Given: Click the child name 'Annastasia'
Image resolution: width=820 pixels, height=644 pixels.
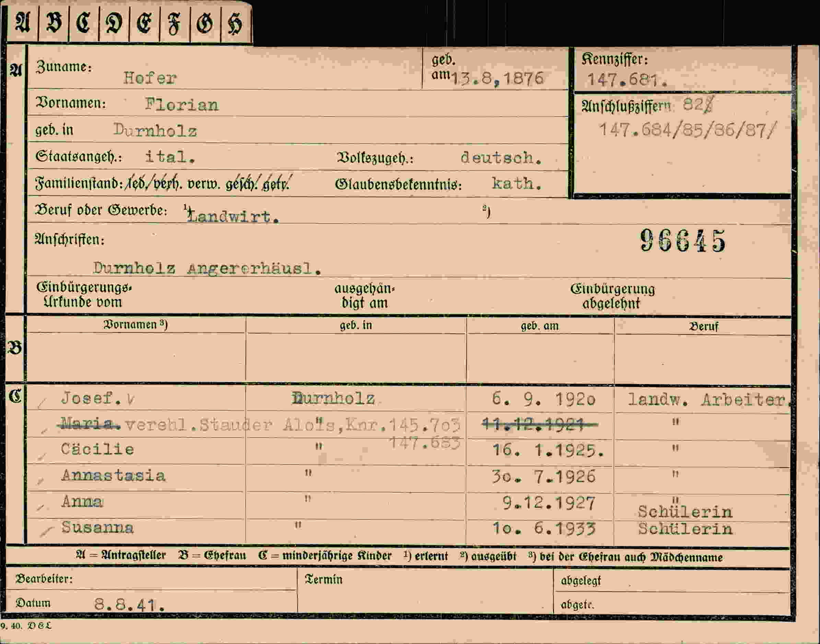Looking at the screenshot, I should (114, 476).
